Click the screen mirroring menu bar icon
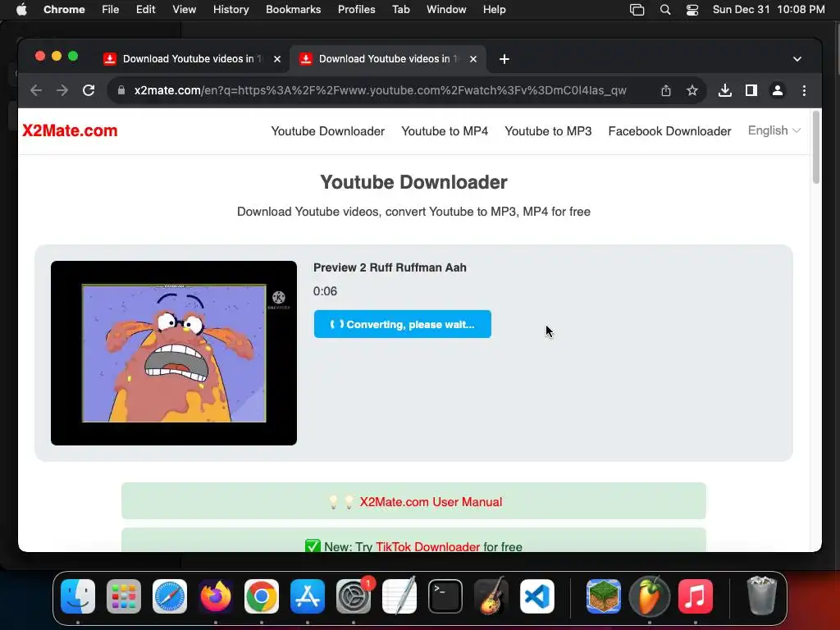 click(637, 10)
